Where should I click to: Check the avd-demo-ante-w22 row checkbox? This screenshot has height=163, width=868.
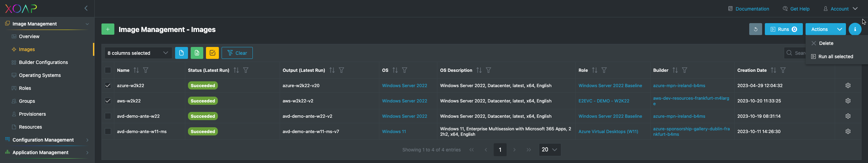click(108, 116)
